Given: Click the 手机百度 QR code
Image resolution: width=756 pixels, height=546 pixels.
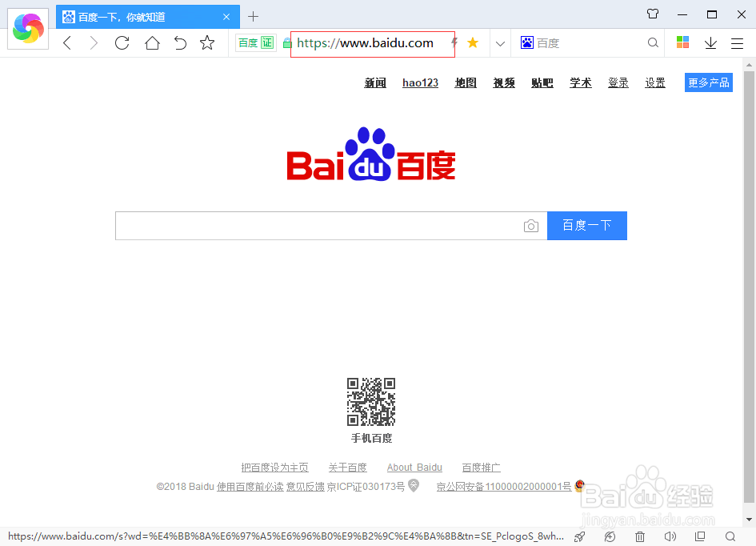Looking at the screenshot, I should tap(371, 402).
